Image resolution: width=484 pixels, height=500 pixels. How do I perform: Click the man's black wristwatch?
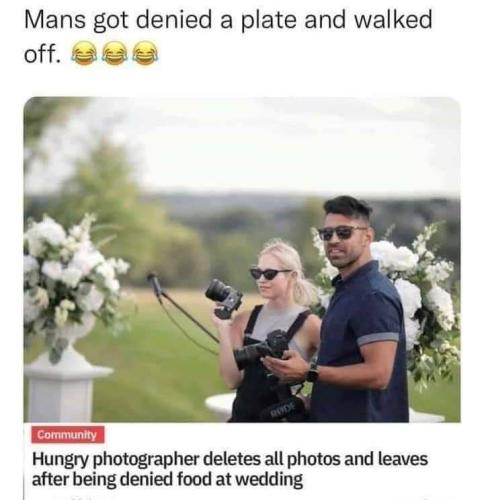pos(312,373)
